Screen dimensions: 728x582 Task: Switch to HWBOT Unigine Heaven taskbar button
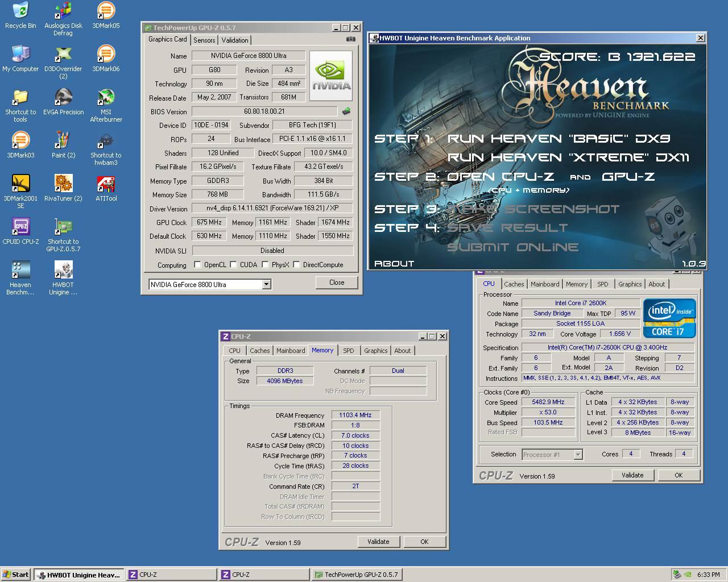78,575
